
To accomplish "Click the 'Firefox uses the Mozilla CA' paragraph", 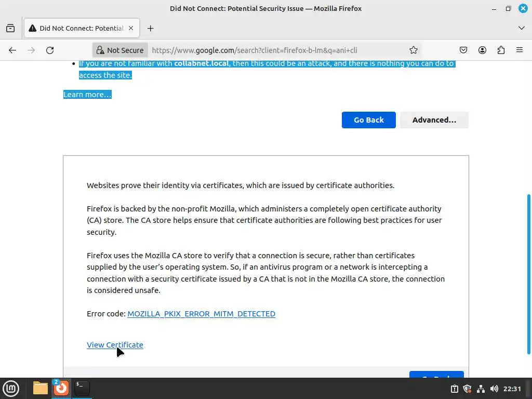I will (265, 273).
